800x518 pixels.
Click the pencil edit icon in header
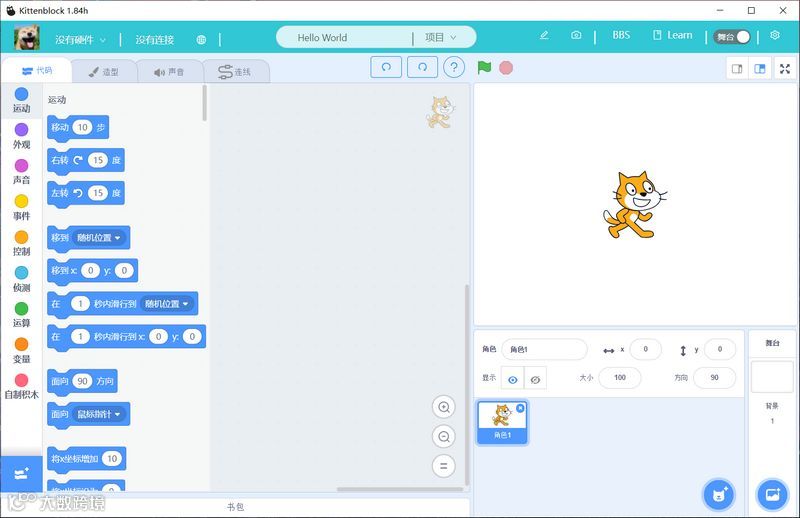(x=544, y=35)
